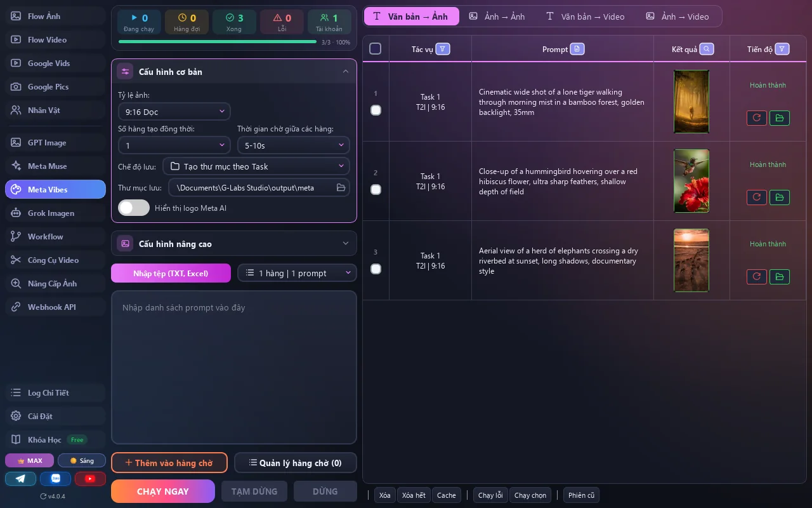Click the search icon beside Kết quả header
The width and height of the screenshot is (812, 508).
(x=706, y=49)
